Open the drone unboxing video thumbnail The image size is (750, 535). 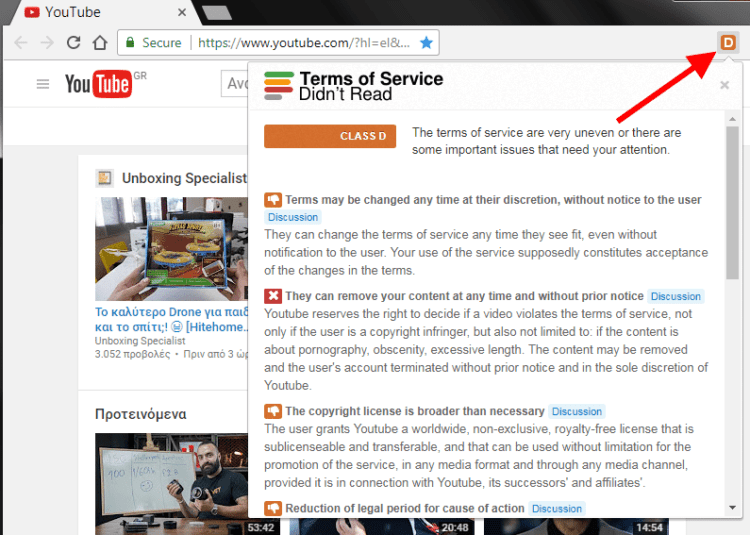click(171, 249)
